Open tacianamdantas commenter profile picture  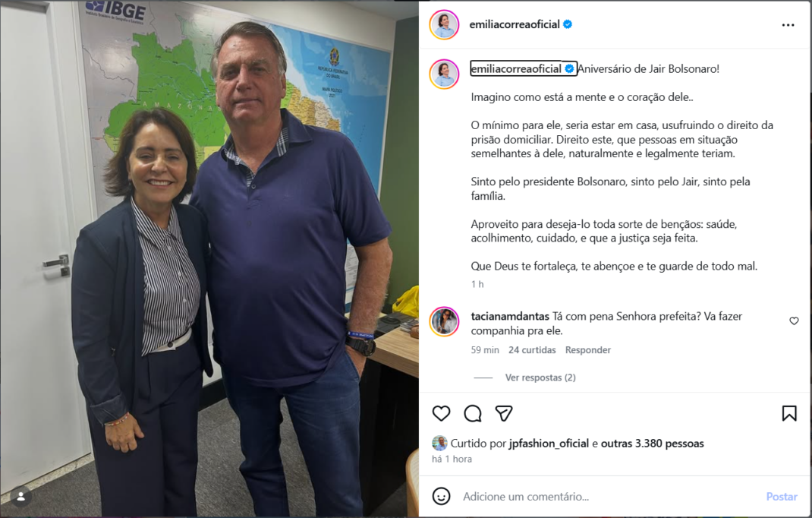(x=444, y=321)
